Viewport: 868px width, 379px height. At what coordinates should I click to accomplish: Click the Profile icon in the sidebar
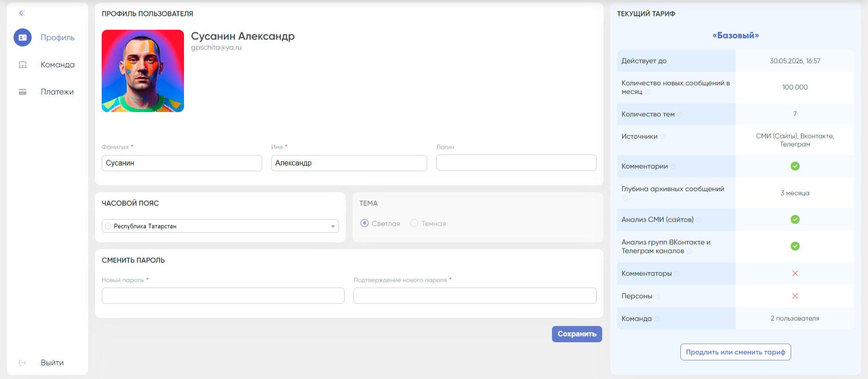pos(23,38)
